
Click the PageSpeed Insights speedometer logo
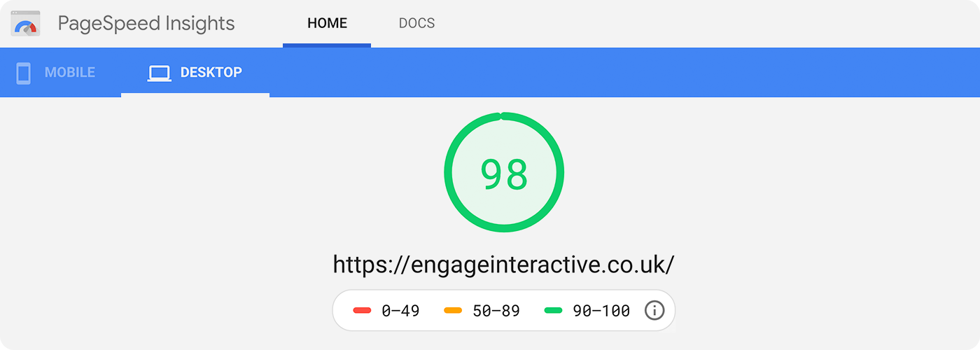26,24
